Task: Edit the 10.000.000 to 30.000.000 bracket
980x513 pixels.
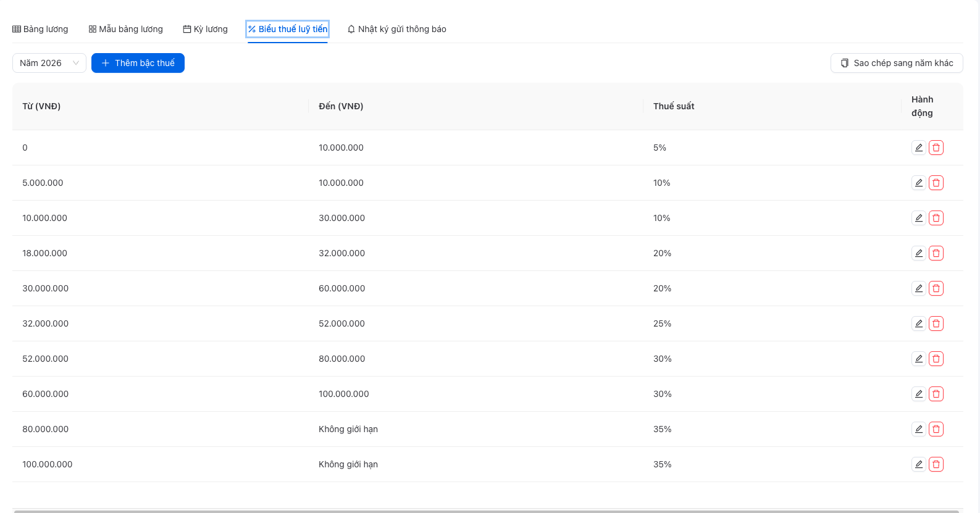Action: [x=919, y=218]
